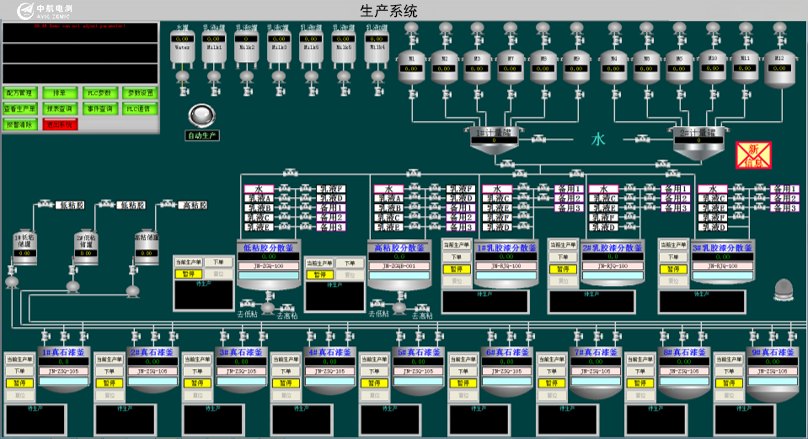
Task: Click the alarm dome beside 3#乳胶漆分散釜
Action: pos(783,290)
